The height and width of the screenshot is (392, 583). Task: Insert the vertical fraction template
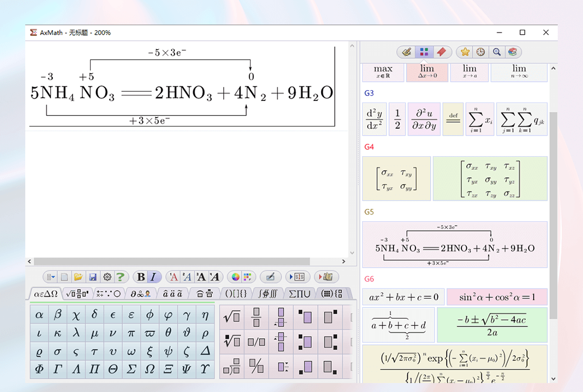click(x=256, y=317)
